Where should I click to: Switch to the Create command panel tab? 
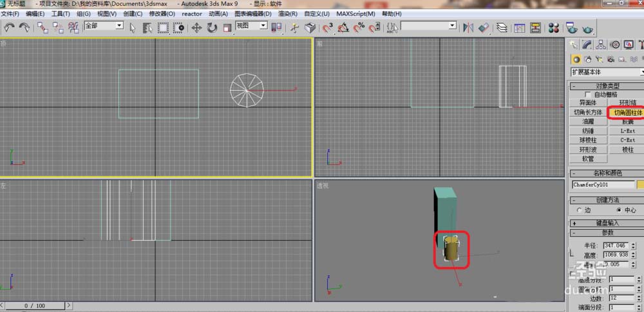tap(574, 44)
